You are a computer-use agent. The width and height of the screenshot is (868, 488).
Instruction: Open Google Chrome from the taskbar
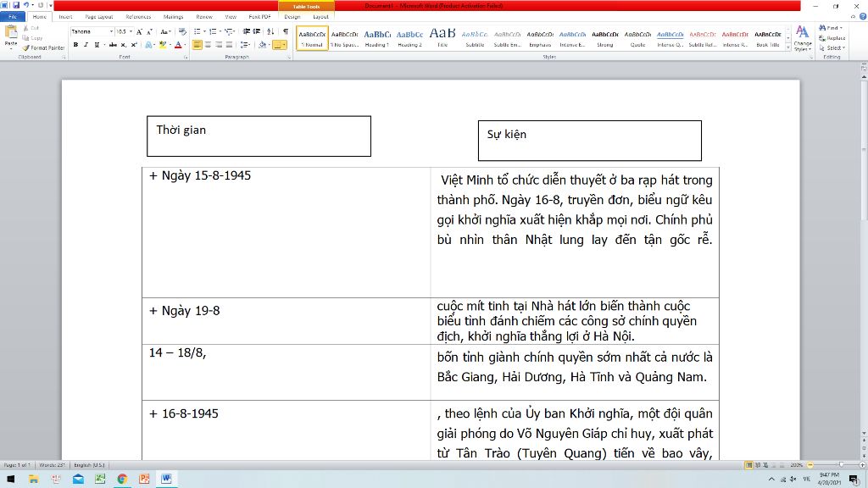click(x=122, y=479)
